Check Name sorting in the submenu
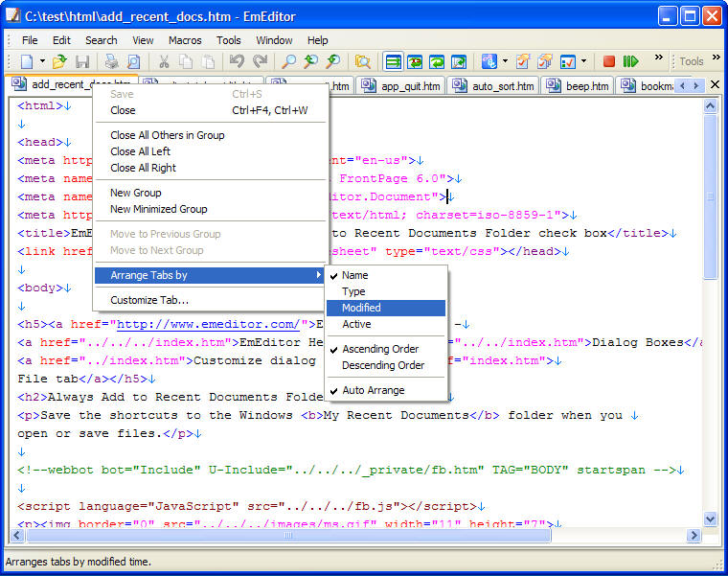 (386, 275)
